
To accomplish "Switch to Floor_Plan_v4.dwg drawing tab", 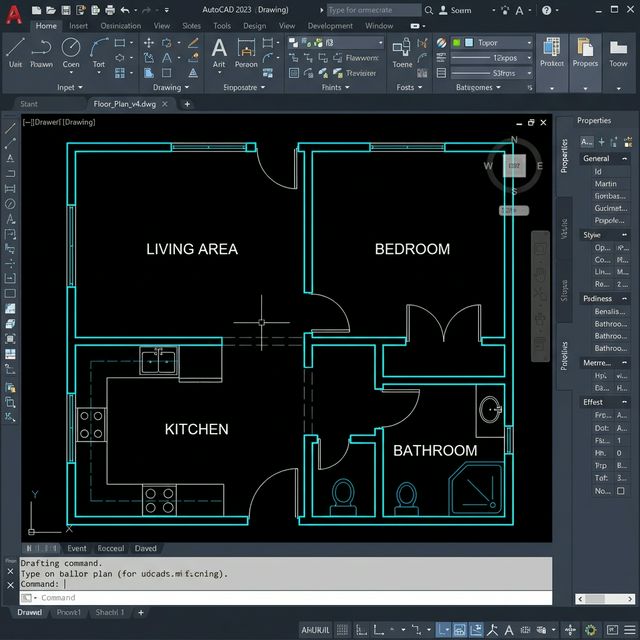I will [x=124, y=104].
